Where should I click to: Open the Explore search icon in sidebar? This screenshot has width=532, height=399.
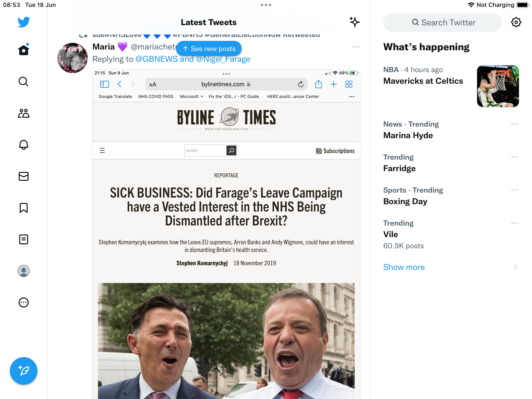[x=24, y=82]
